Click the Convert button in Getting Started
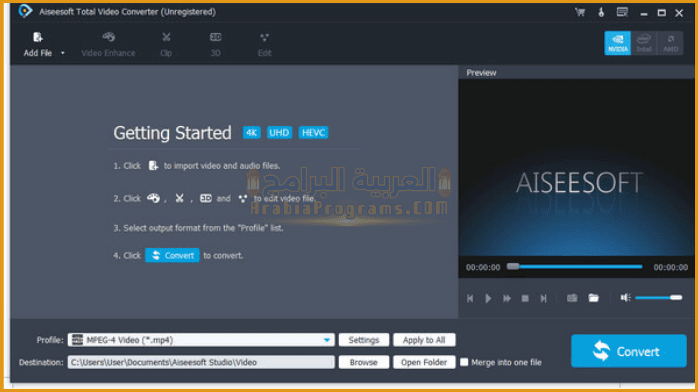This screenshot has width=698, height=392. click(172, 255)
